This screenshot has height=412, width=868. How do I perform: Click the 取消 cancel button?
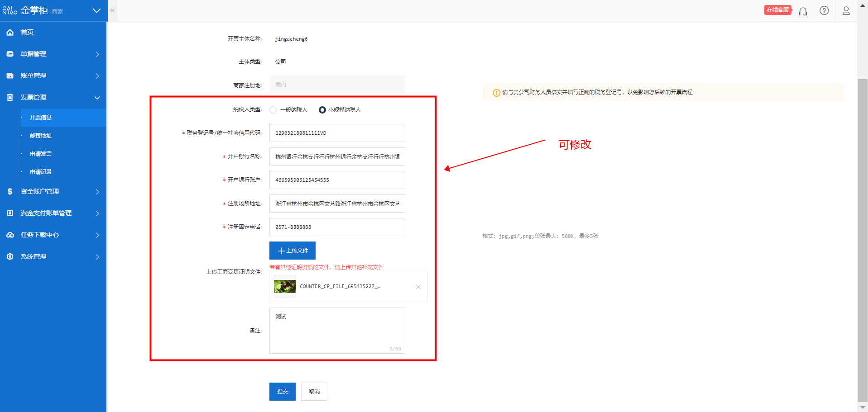tap(314, 392)
